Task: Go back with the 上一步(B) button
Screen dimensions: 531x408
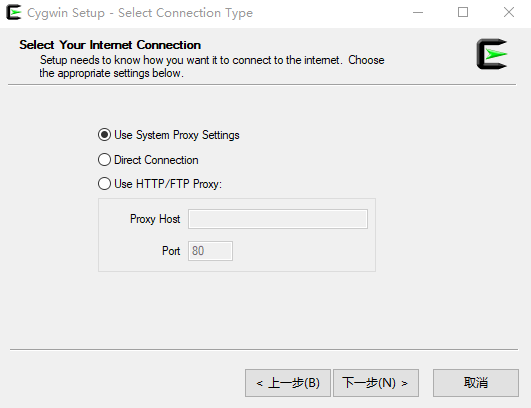Action: 288,383
